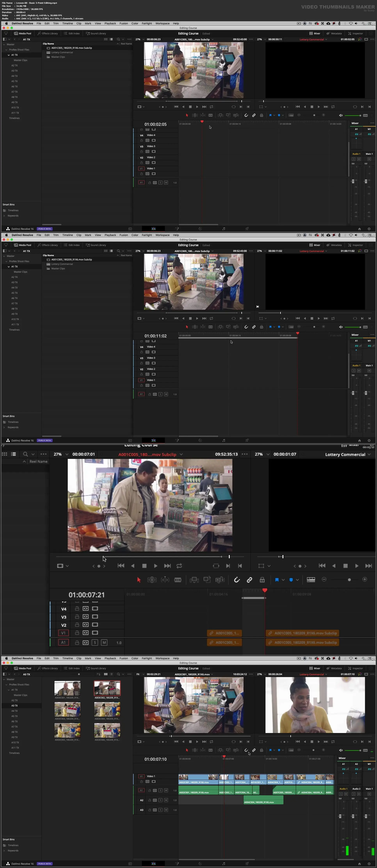Open the Marker color dropdown arrow in zoomed frame
This screenshot has width=377, height=868.
click(x=297, y=580)
